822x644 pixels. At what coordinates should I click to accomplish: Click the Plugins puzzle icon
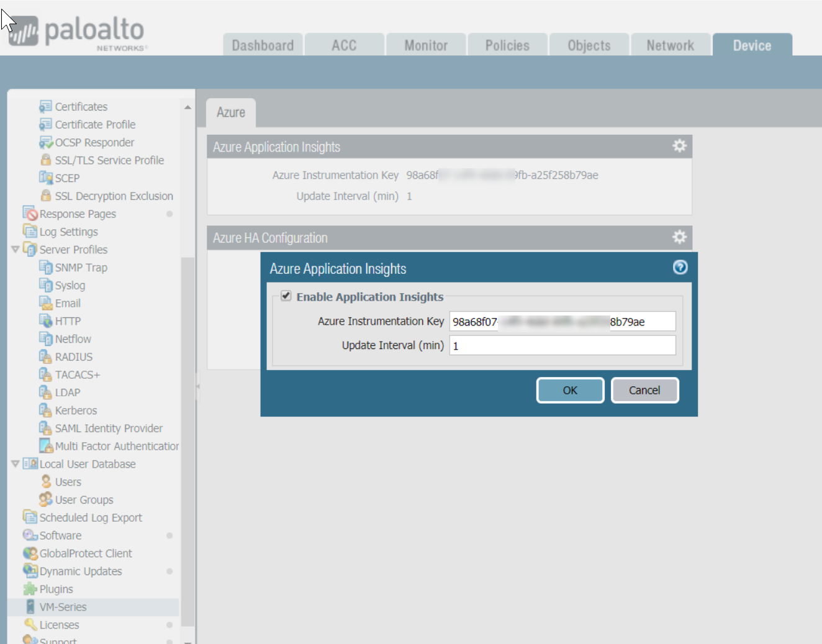[30, 589]
